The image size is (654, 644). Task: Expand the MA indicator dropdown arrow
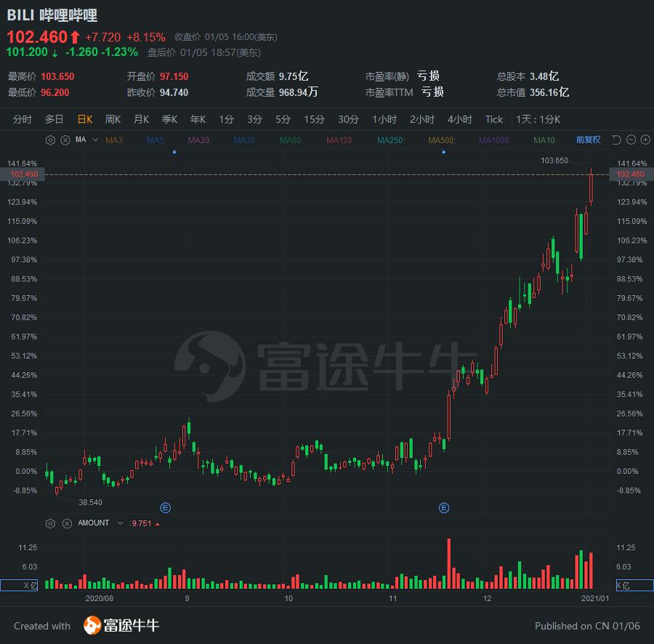pyautogui.click(x=95, y=140)
